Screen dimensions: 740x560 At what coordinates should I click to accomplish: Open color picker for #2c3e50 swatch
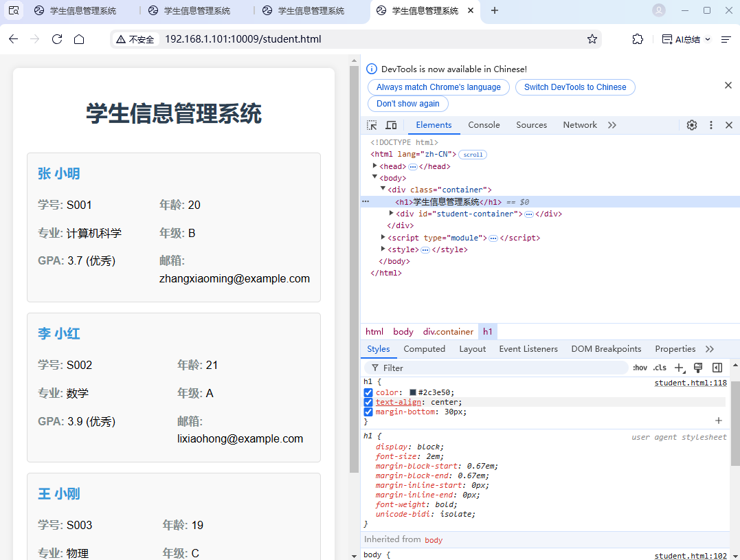413,392
